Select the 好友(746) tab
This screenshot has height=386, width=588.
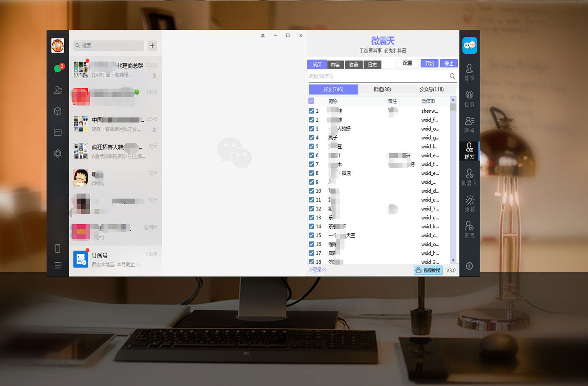pyautogui.click(x=333, y=89)
